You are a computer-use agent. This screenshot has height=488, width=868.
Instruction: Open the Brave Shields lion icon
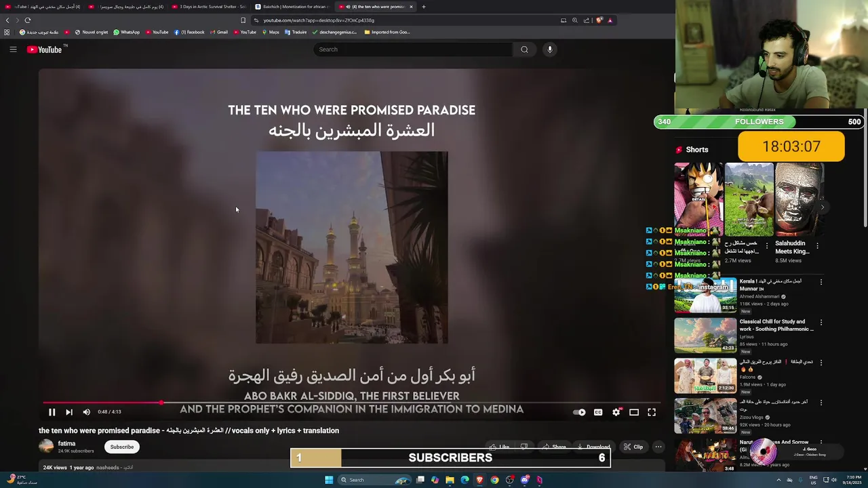pos(599,20)
